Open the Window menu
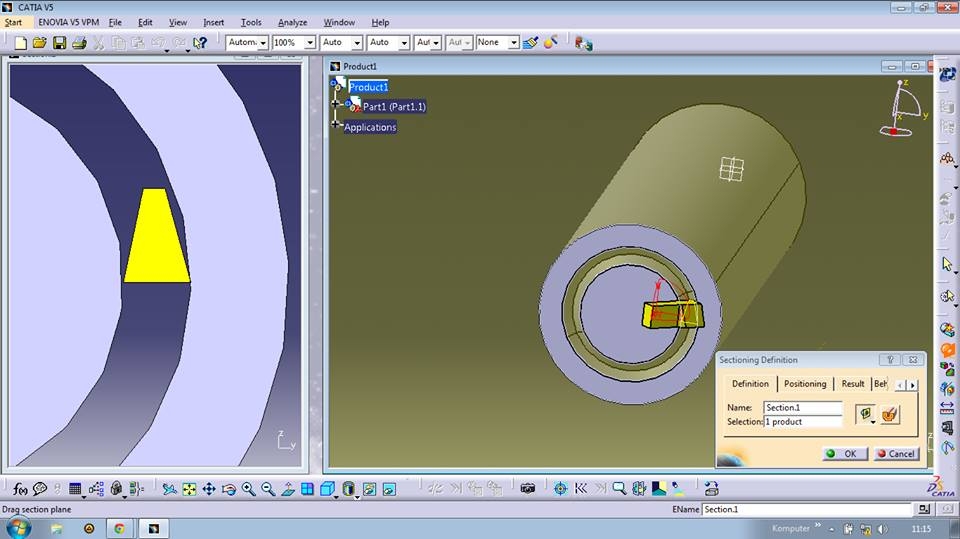 (339, 23)
